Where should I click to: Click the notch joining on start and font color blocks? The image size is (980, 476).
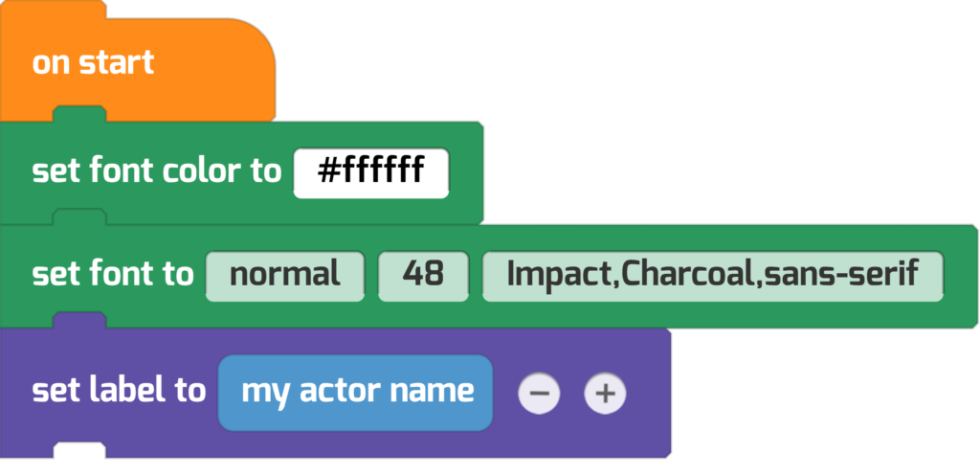pos(79,115)
